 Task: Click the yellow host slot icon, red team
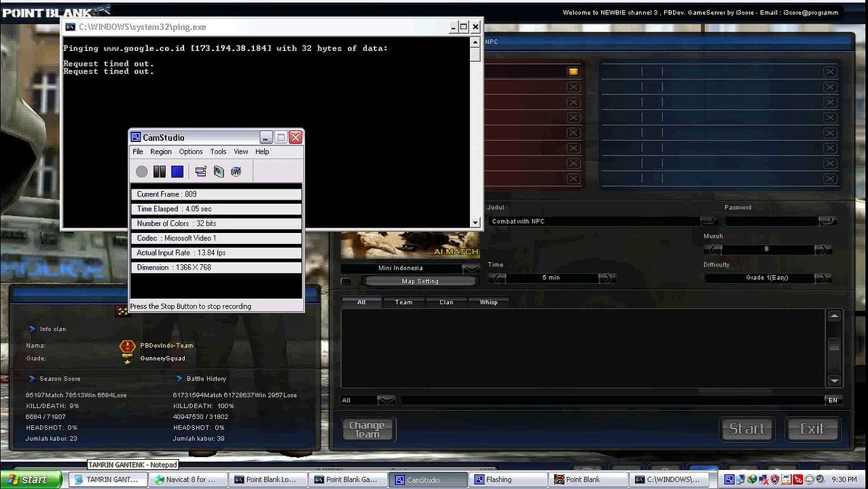tap(573, 71)
